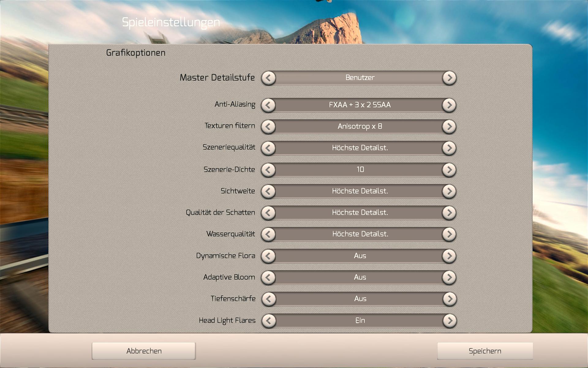Viewport: 588px width, 368px height.
Task: Click the Benutzer value field
Action: (x=360, y=78)
